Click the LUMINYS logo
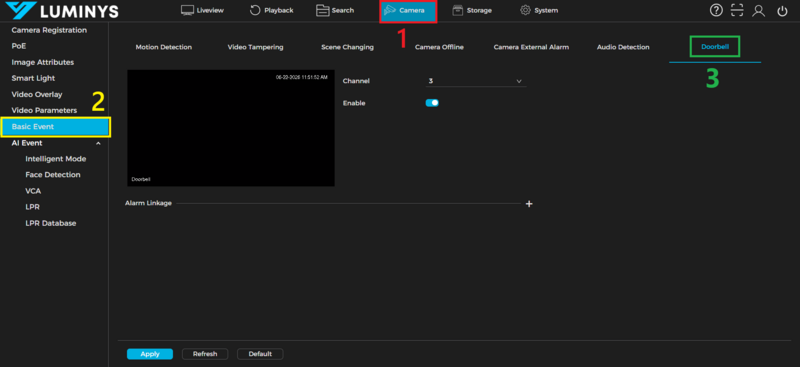The width and height of the screenshot is (800, 367). tap(62, 11)
